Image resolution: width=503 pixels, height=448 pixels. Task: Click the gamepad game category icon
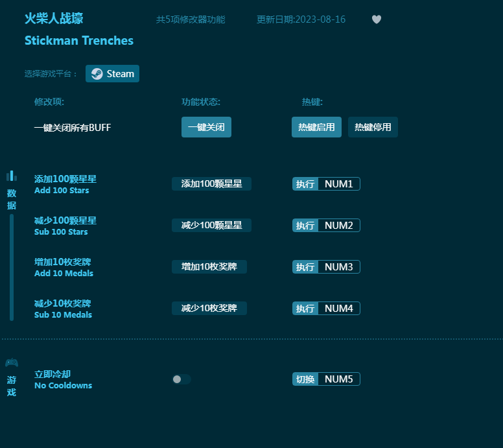12,362
